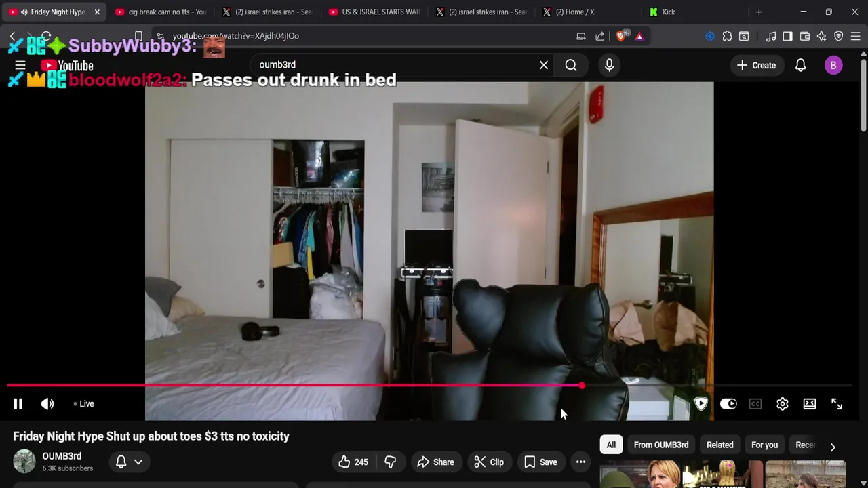Select the Related filter chip
Viewport: 868px width, 488px height.
click(x=720, y=445)
